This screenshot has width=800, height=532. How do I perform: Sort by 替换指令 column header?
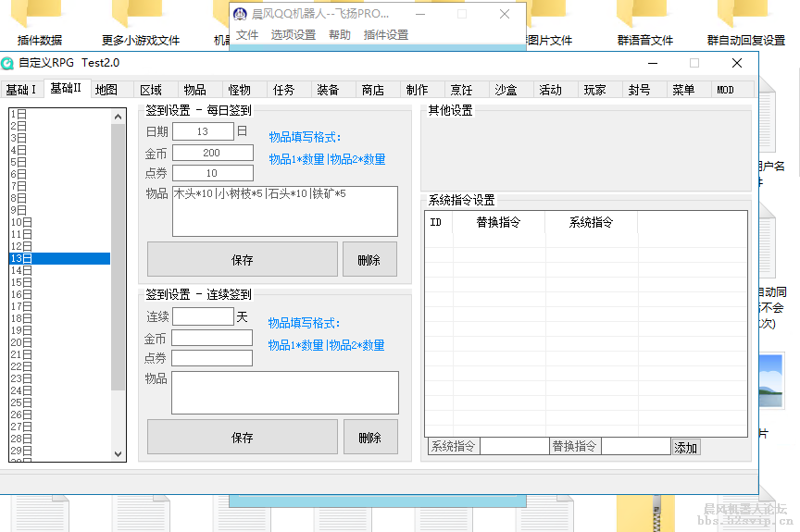[x=499, y=222]
